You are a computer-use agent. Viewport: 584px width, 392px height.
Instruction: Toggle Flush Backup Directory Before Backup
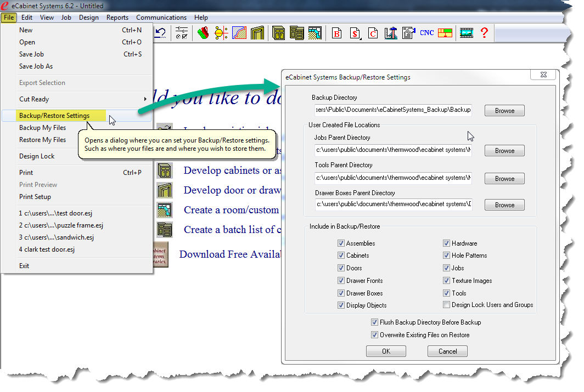375,322
